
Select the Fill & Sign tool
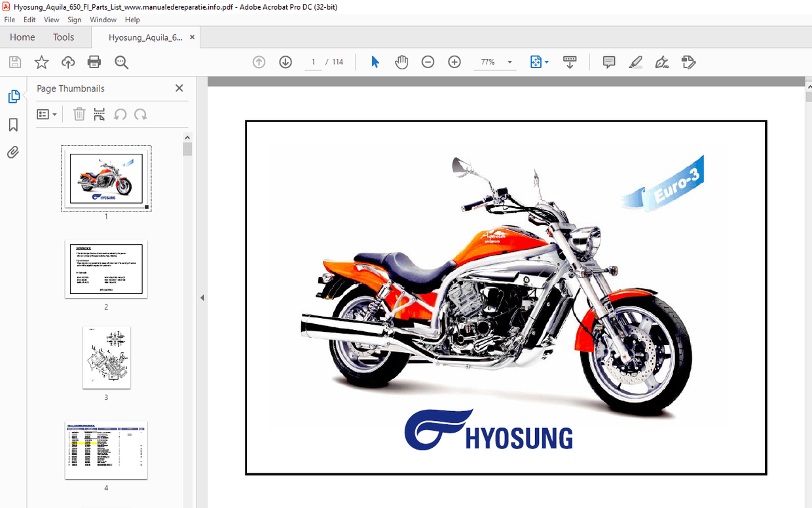pos(661,62)
